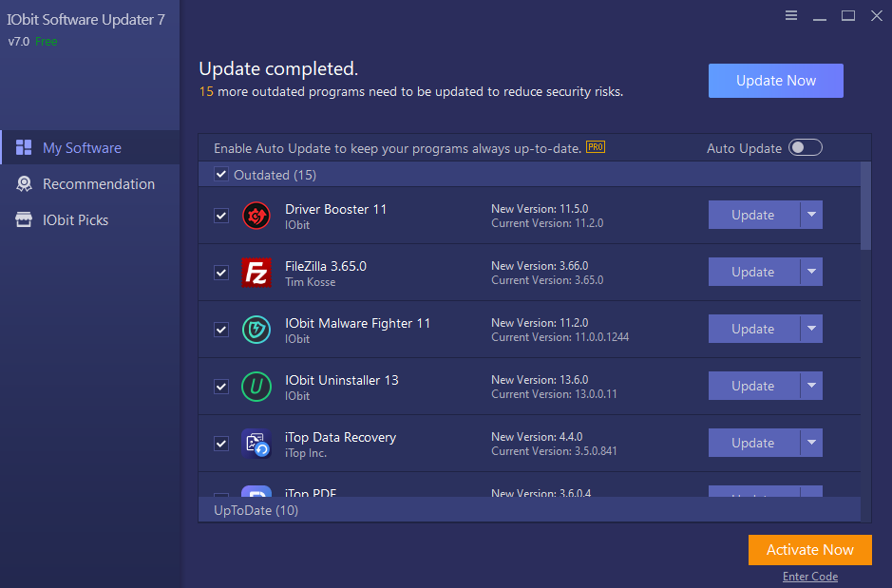Screen dimensions: 892x588
Task: Open the IObit Picks tab
Action: pos(90,219)
